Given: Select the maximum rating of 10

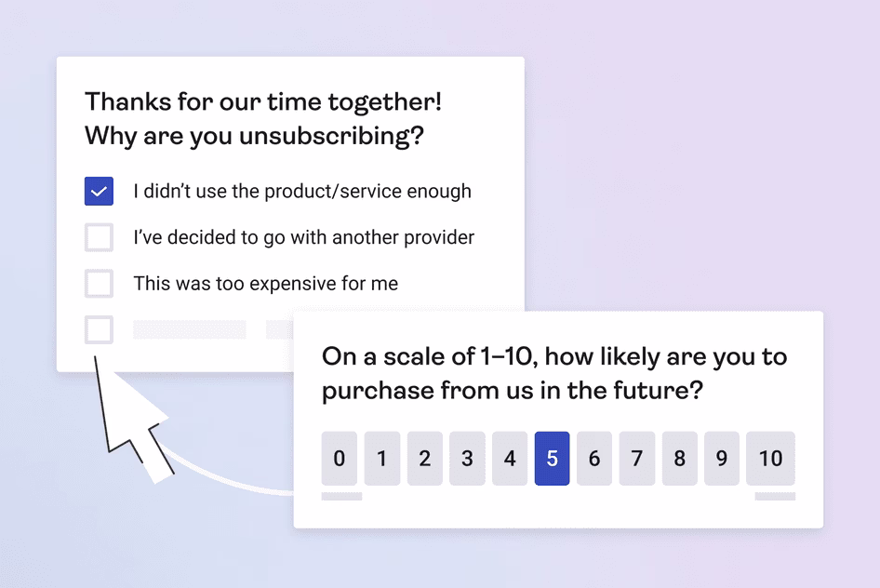Looking at the screenshot, I should click(770, 459).
